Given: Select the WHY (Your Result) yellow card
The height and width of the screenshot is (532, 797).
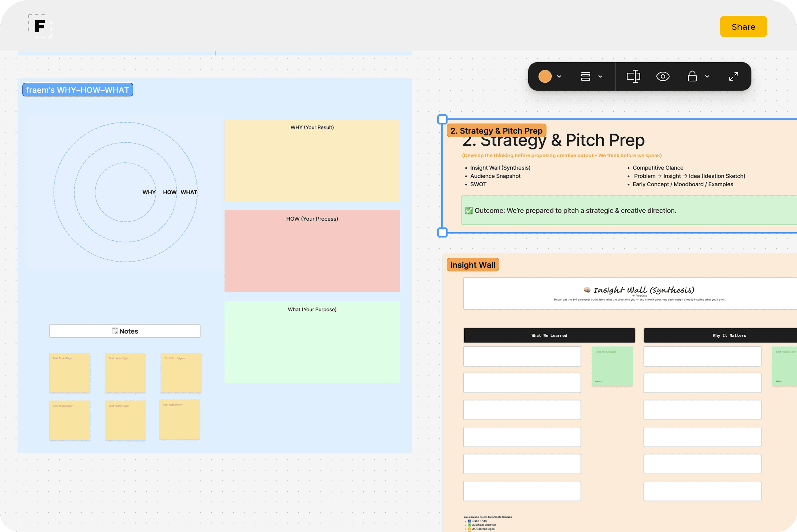Looking at the screenshot, I should pyautogui.click(x=312, y=159).
